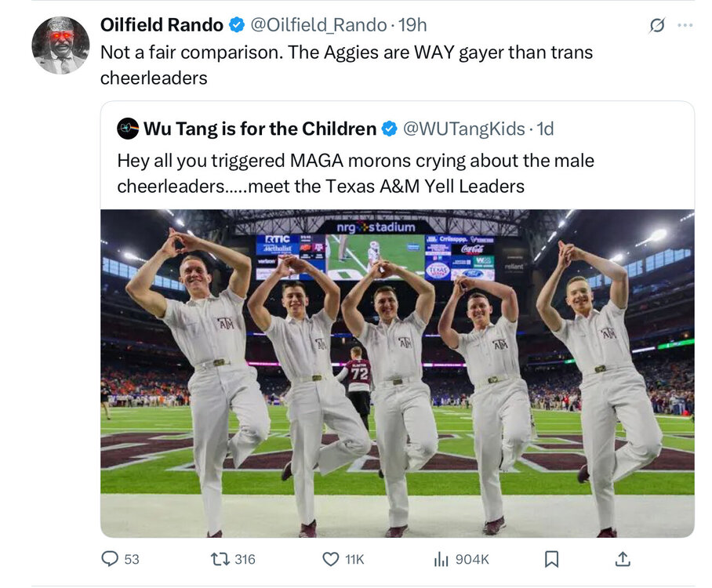This screenshot has height=588, width=712.
Task: Click Oilfield Rando display name
Action: (x=162, y=25)
